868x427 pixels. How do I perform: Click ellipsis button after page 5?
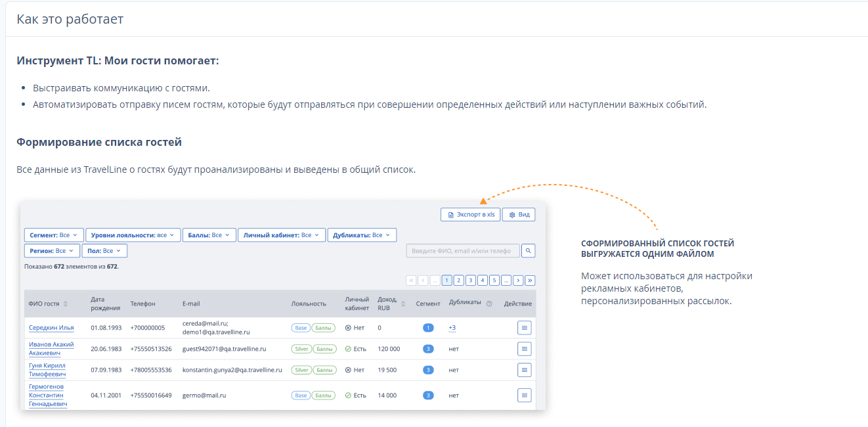pos(506,281)
